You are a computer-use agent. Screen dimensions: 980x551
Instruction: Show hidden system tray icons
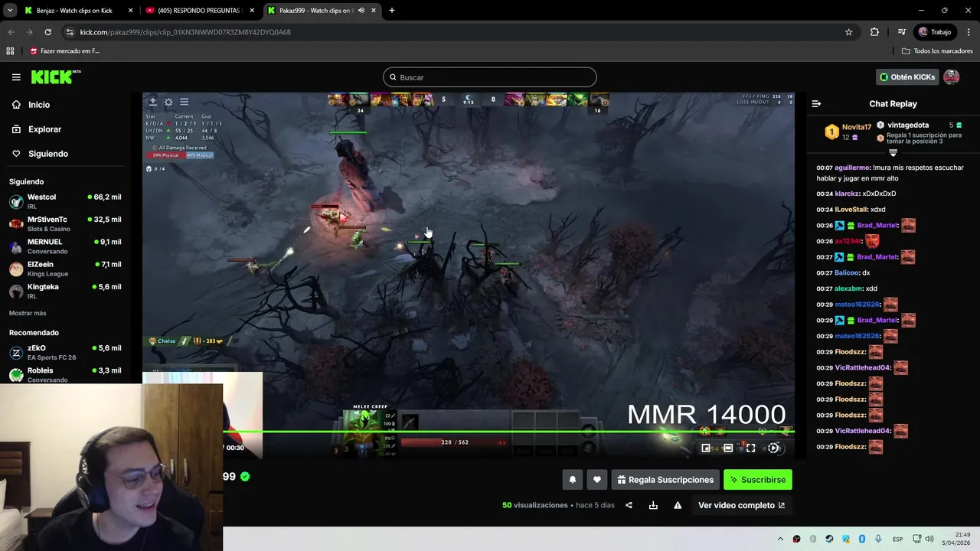pyautogui.click(x=780, y=539)
